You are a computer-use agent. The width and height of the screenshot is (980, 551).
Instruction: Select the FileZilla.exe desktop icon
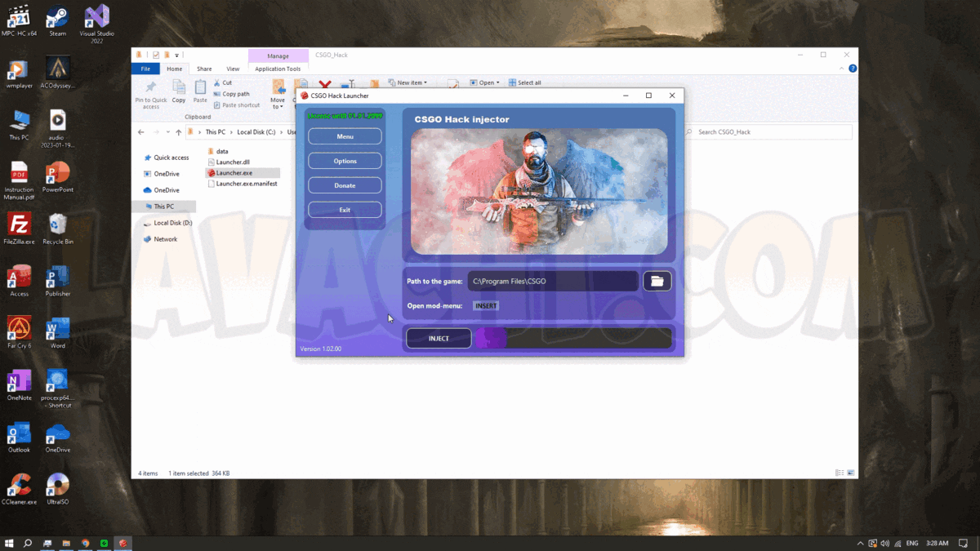19,230
